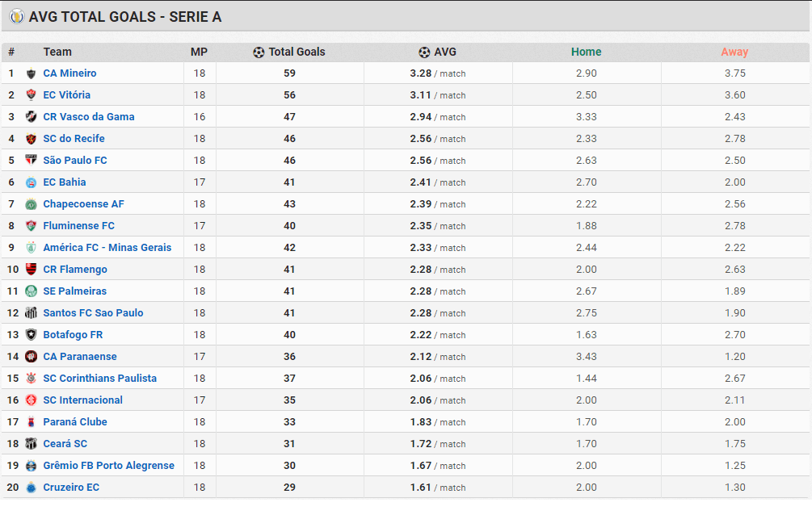Click the Ceará SC crest icon

coord(31,444)
